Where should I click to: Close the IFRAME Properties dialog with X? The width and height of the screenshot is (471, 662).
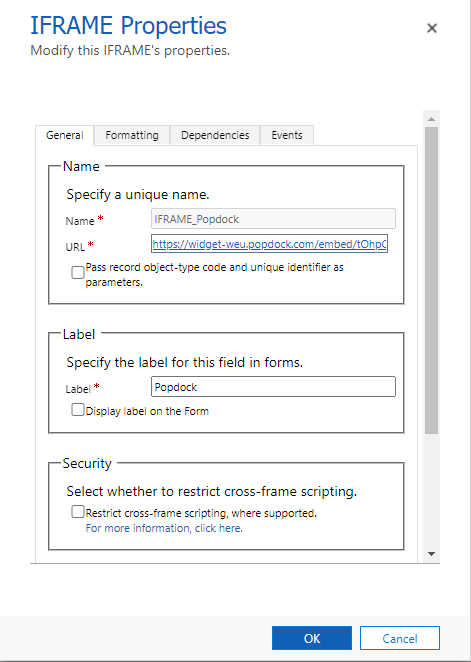(x=431, y=28)
